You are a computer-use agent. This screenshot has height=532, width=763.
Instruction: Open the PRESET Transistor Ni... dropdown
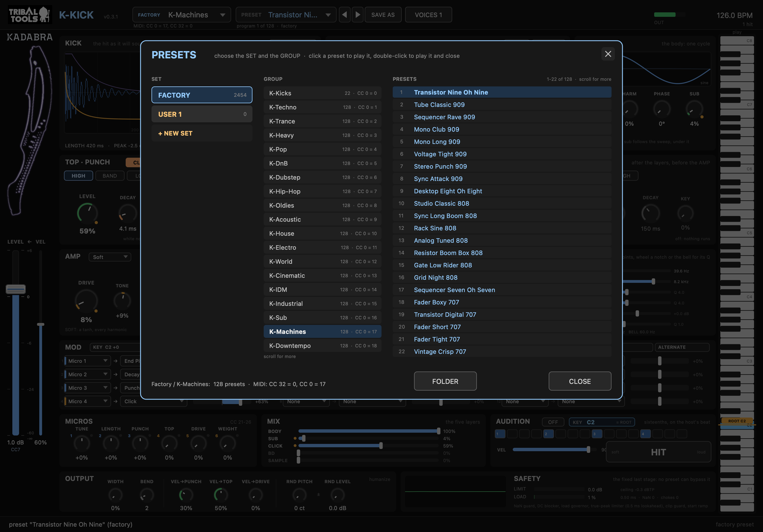click(x=286, y=15)
